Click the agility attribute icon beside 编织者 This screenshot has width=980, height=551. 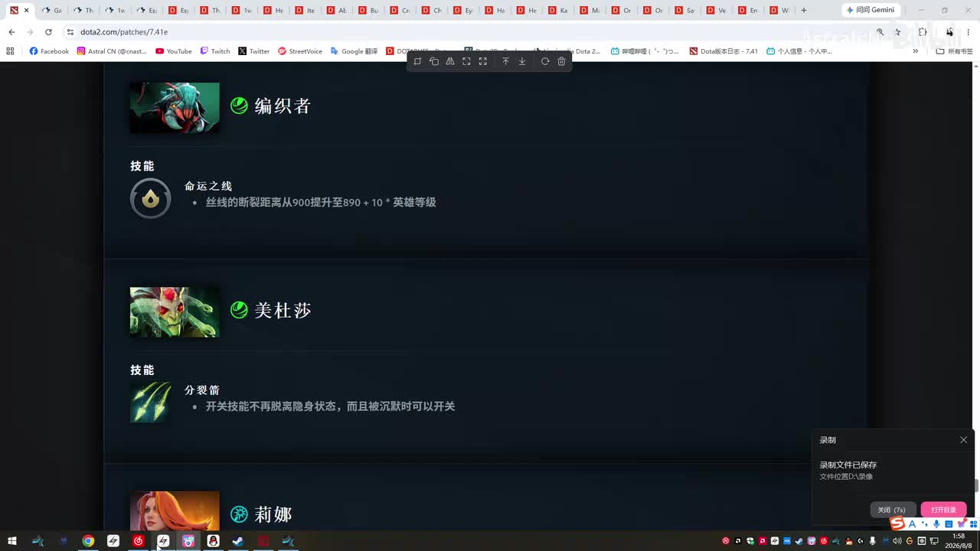point(239,106)
